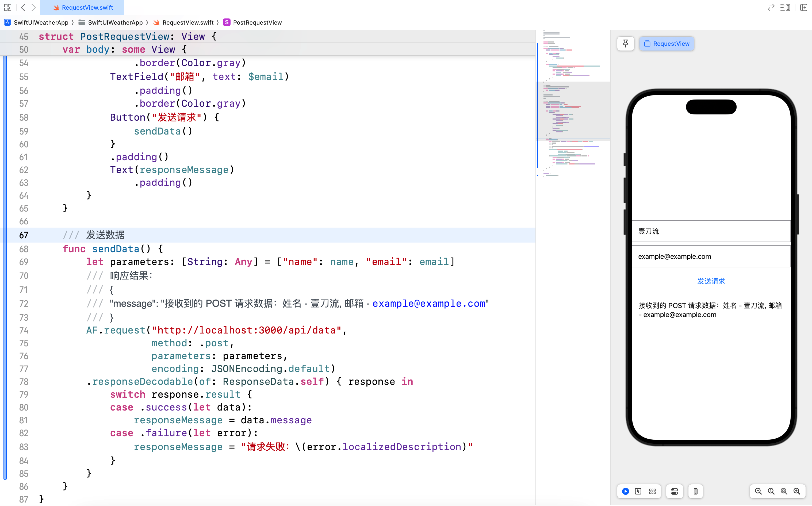Click "let parameters" declaration line
Screen dimensions: 812x506
tap(271, 262)
